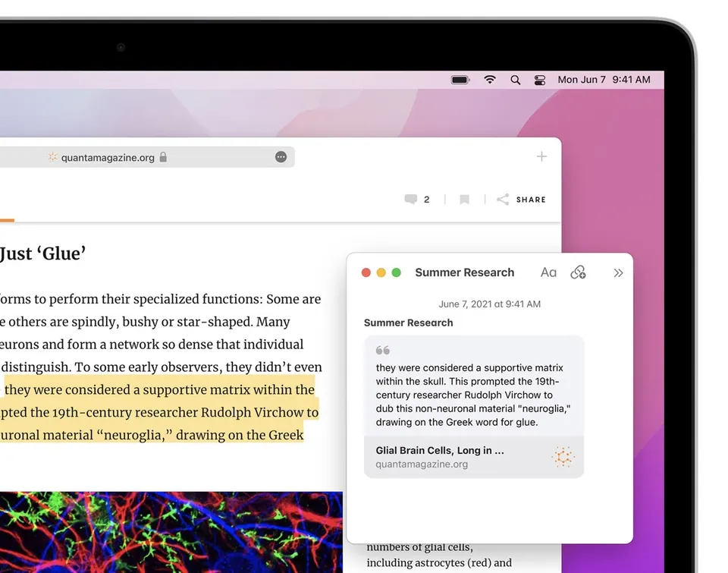
Task: Open the Aa text format options
Action: [548, 272]
